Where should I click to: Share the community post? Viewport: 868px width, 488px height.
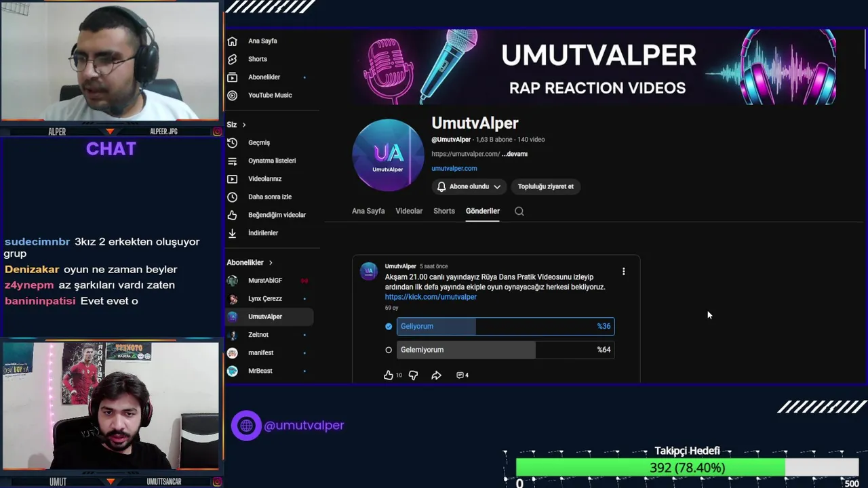[x=436, y=375]
